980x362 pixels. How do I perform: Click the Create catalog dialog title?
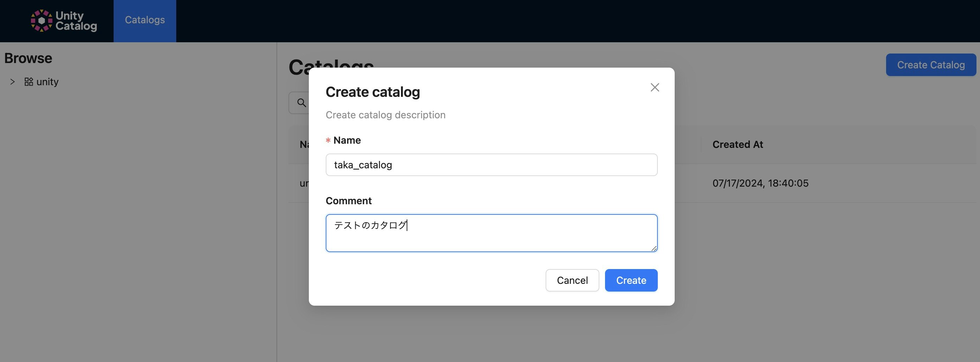(x=373, y=92)
